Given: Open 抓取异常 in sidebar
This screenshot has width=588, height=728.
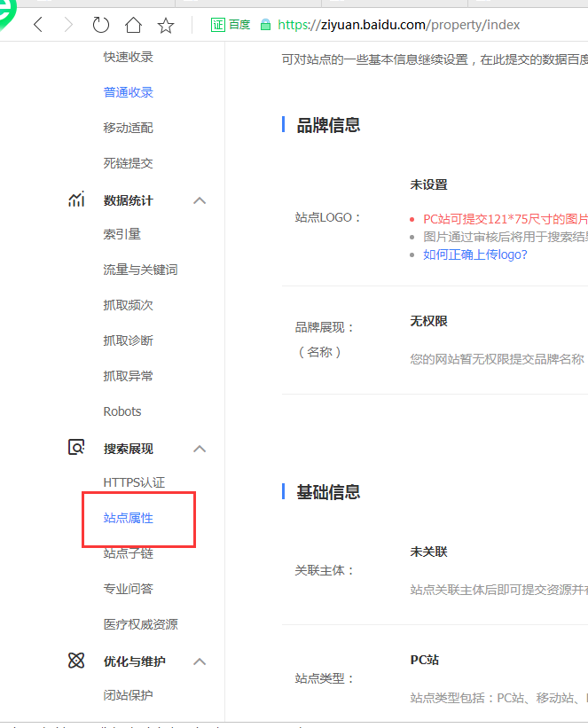Looking at the screenshot, I should 129,376.
